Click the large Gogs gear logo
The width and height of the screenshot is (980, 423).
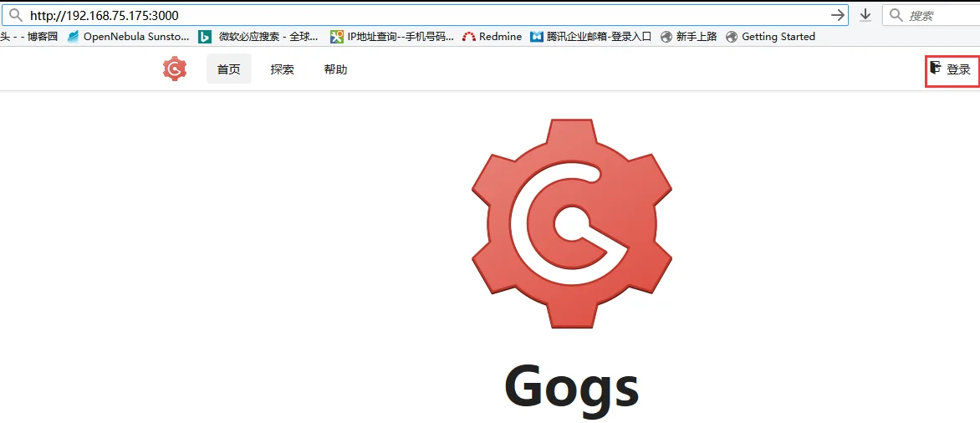click(x=572, y=223)
